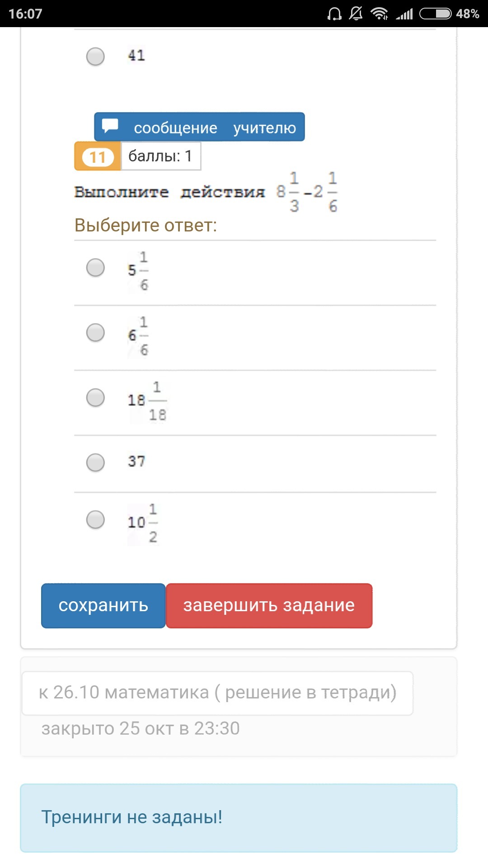Tap the 16:07 clock in status bar
Screen dimensions: 488x868
(25, 14)
